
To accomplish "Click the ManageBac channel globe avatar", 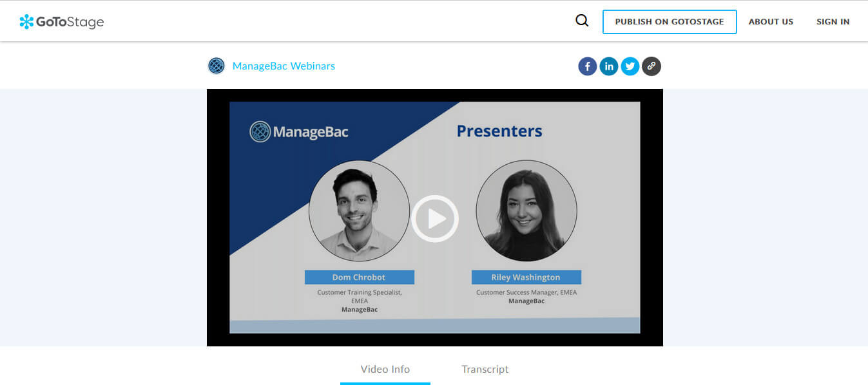I will pos(217,66).
